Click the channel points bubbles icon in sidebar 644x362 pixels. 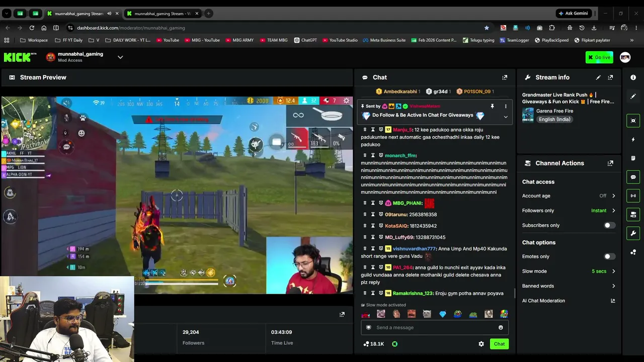click(x=633, y=252)
